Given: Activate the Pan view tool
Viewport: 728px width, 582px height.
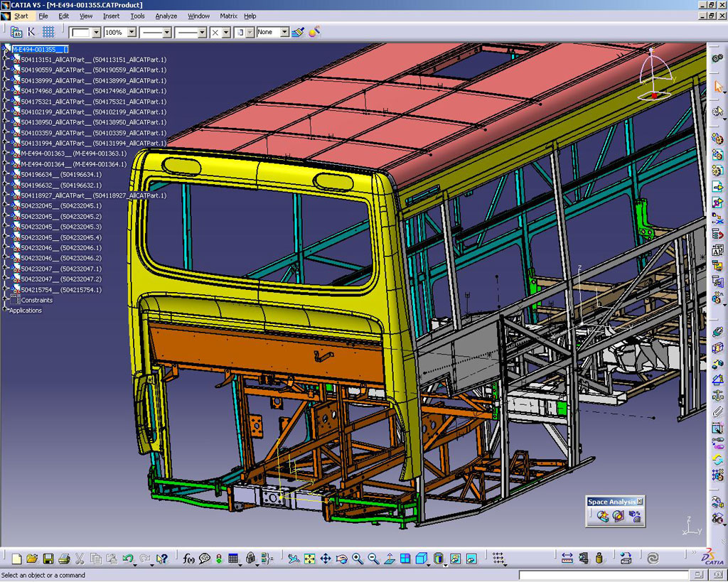Looking at the screenshot, I should coord(326,559).
